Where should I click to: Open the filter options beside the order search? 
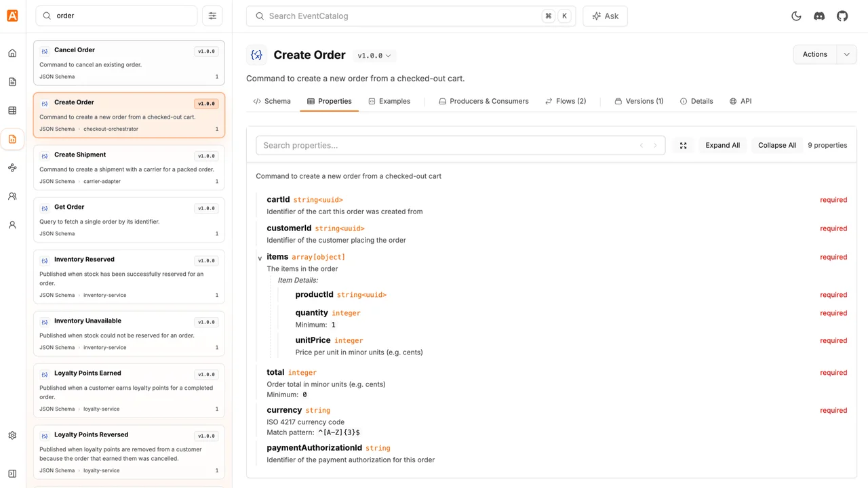point(212,16)
